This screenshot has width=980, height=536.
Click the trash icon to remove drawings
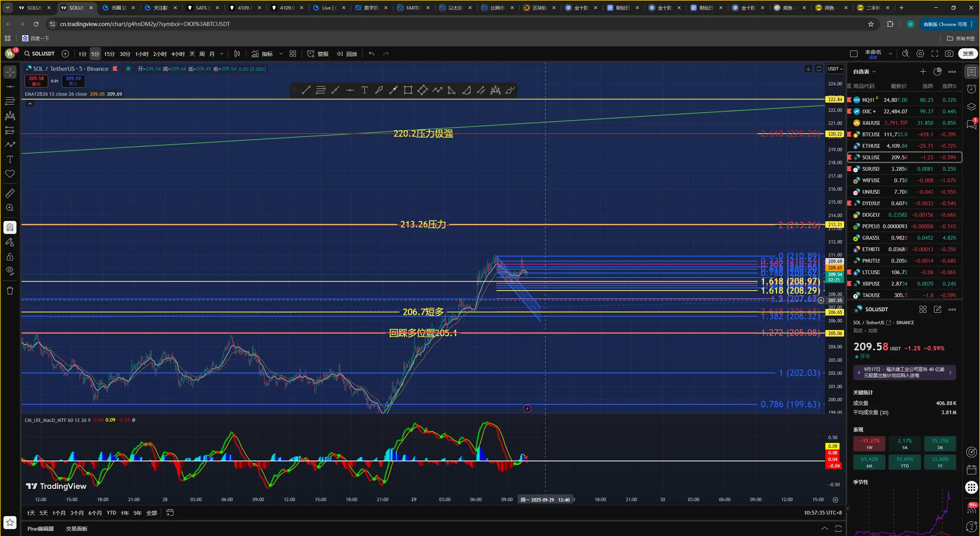tap(10, 291)
